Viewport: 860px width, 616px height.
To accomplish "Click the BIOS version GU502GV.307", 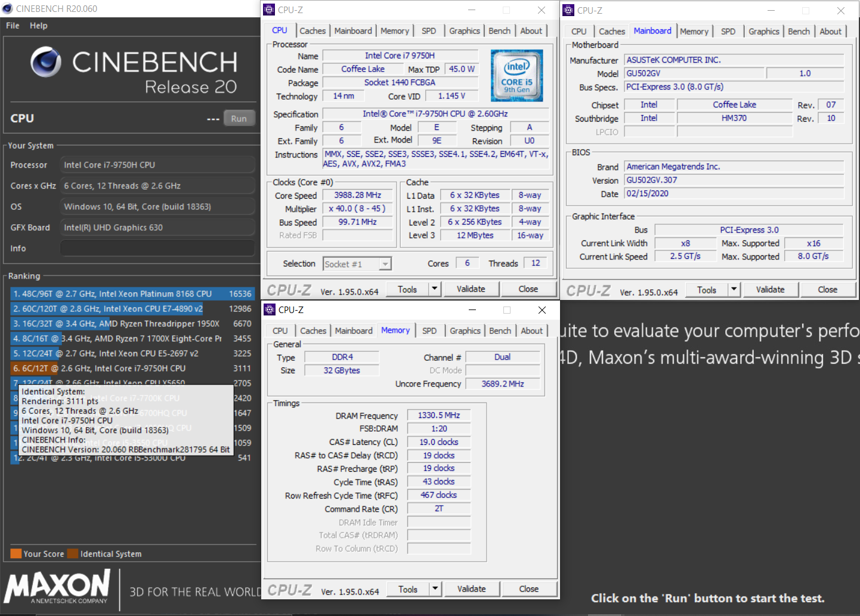I will point(734,180).
